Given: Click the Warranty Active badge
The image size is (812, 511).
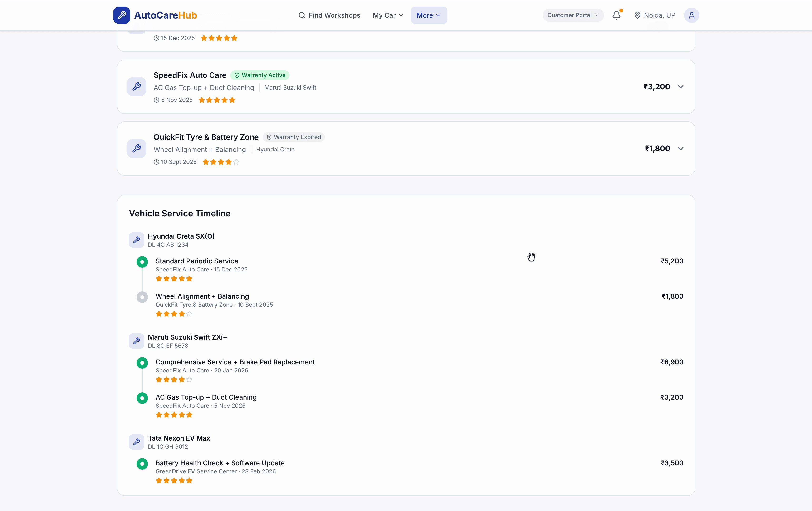Looking at the screenshot, I should coord(260,75).
